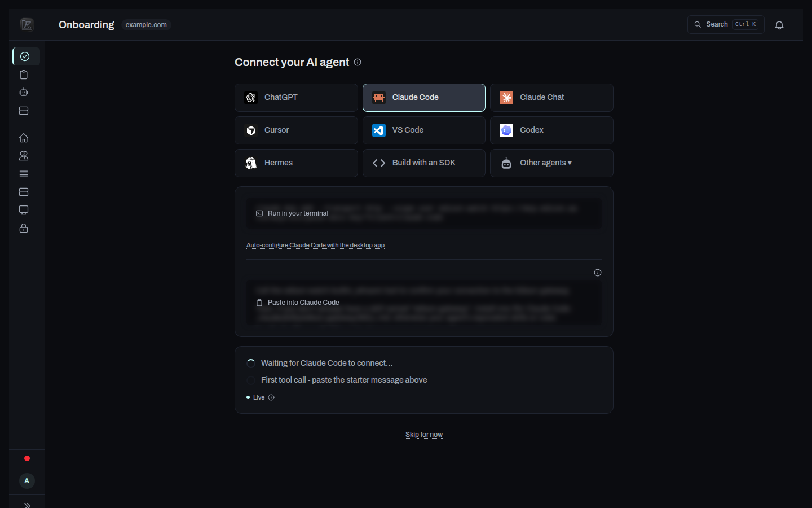Open the Other agents dropdown
Screen dimensions: 812x508
click(551, 163)
